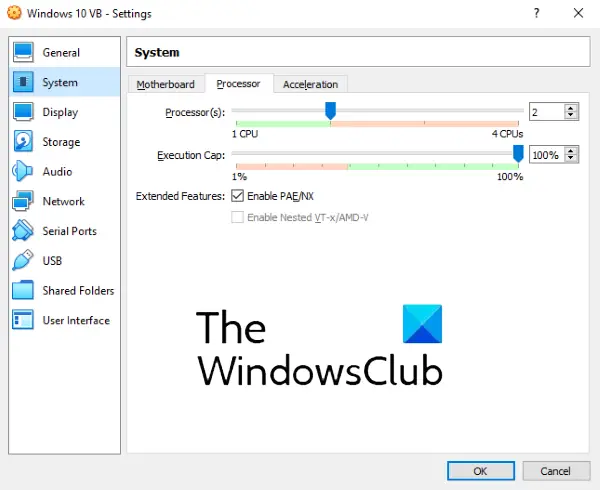Increase processor count with up arrow

pos(571,108)
